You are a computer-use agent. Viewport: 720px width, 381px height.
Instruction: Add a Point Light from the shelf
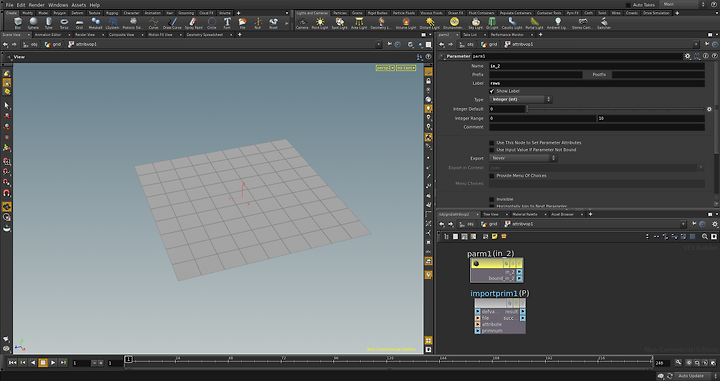(x=320, y=23)
